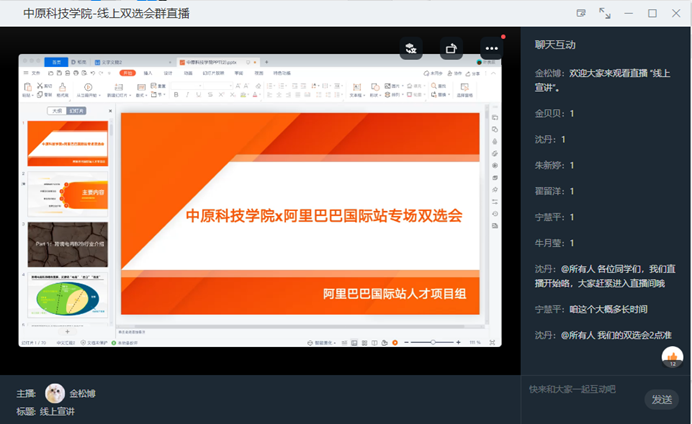Click the 发送 send button
The image size is (692, 424).
[662, 399]
